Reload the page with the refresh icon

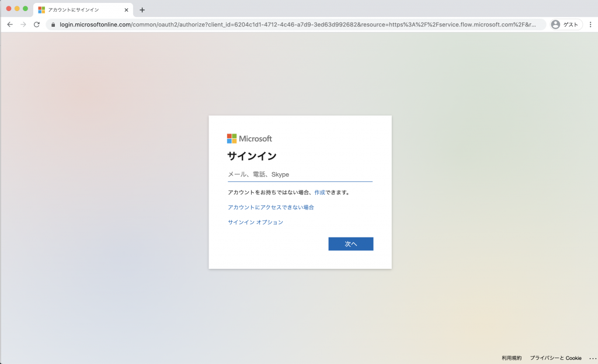tap(37, 24)
